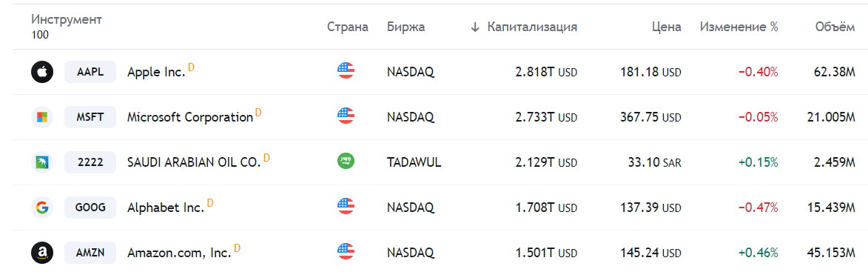Click the Apple logo icon
This screenshot has height=272, width=868.
click(42, 72)
